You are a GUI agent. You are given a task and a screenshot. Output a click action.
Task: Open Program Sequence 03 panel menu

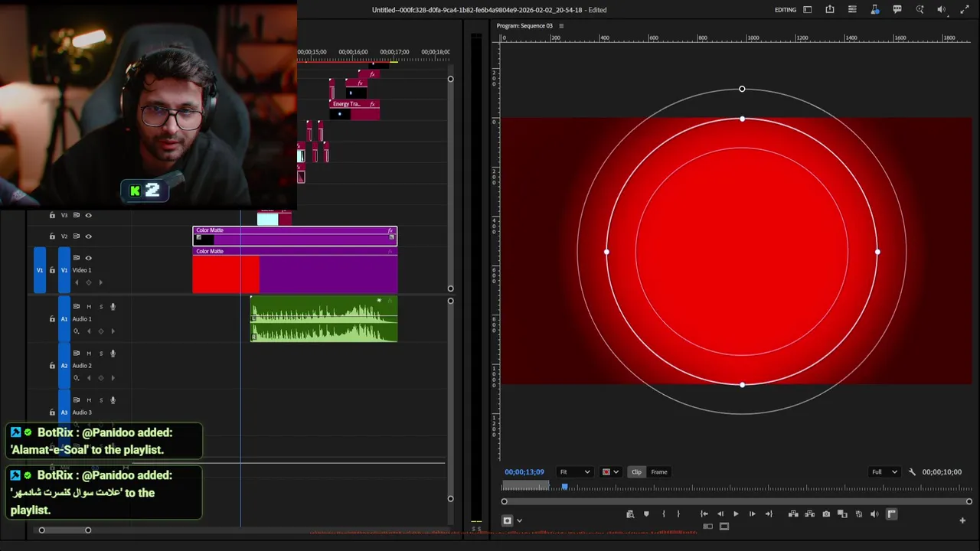(561, 26)
